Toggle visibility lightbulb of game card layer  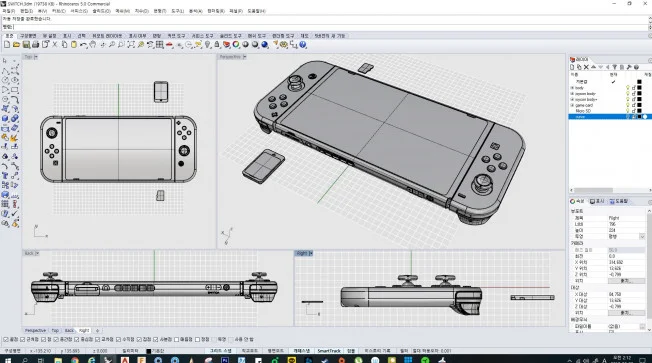click(628, 105)
